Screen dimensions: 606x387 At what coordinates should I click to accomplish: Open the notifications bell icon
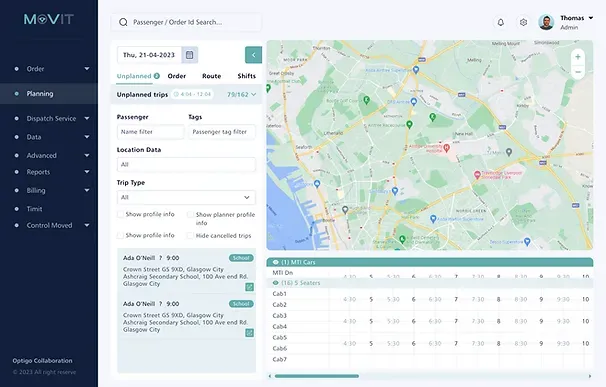[500, 22]
